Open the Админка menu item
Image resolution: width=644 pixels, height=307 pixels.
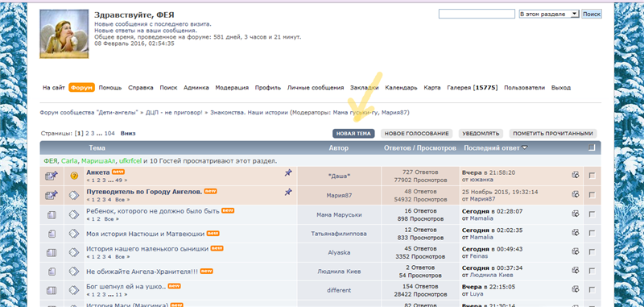tap(196, 88)
